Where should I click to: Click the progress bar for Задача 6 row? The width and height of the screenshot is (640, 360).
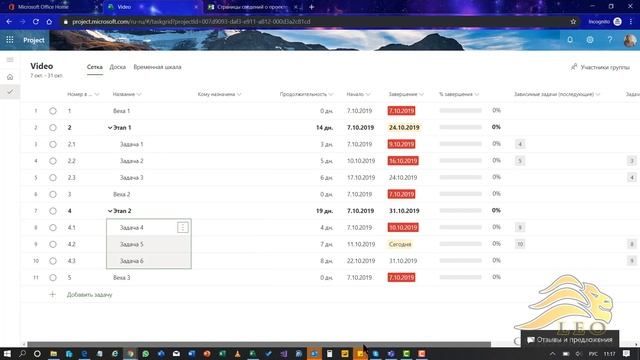coord(460,261)
